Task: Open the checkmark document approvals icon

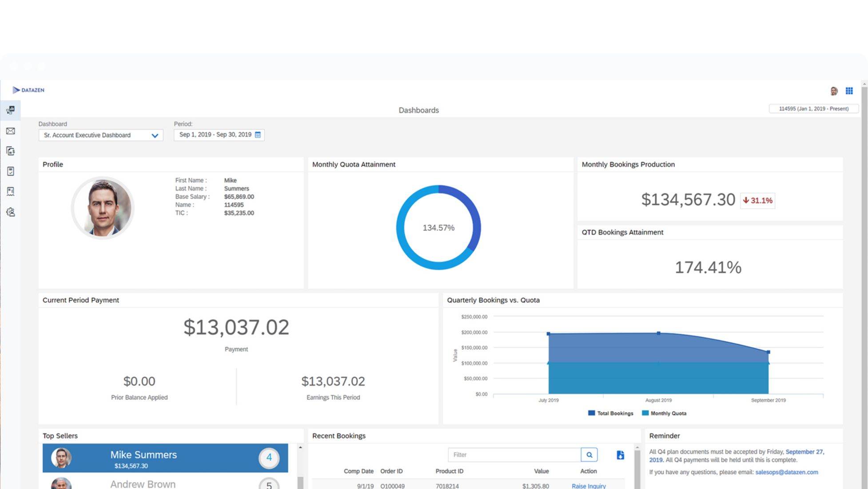Action: [x=11, y=171]
